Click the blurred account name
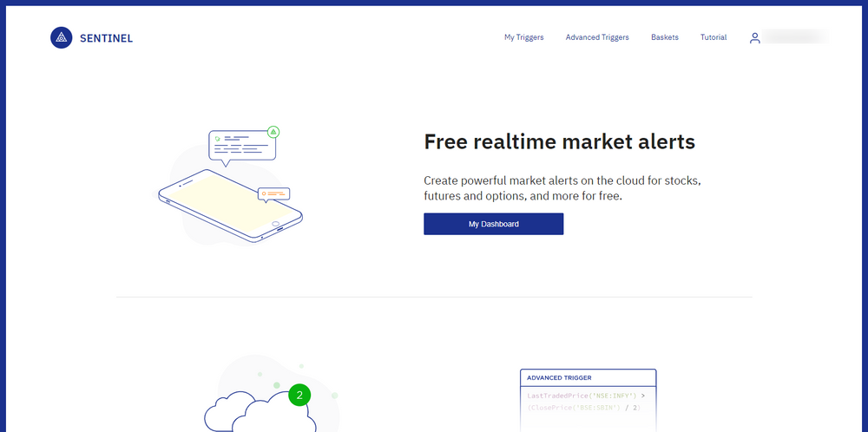868x432 pixels. (795, 36)
